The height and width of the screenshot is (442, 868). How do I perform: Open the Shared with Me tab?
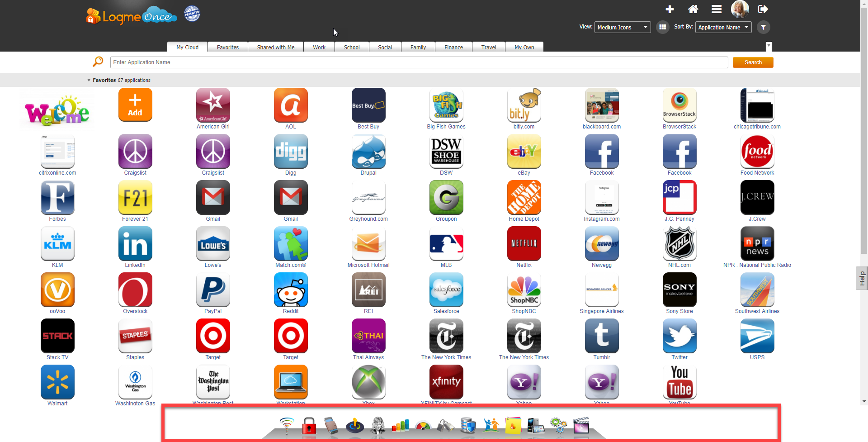276,47
